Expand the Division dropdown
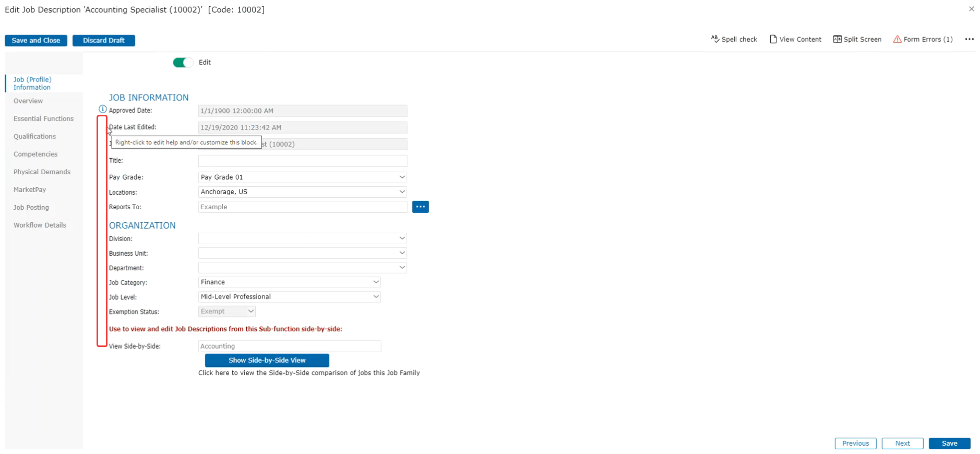Screen dimensions: 980x454 (402, 238)
